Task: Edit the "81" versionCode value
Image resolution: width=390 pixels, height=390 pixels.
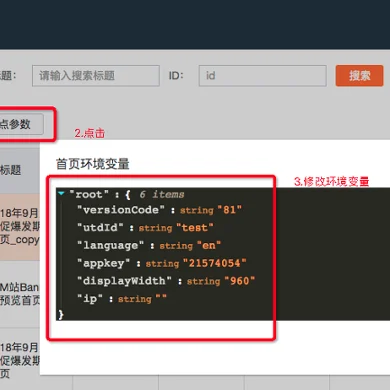Action: tap(229, 210)
